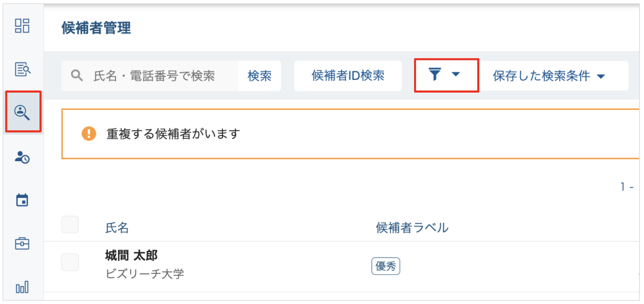Click the person with clock sidebar icon
This screenshot has height=304, width=644.
22,157
